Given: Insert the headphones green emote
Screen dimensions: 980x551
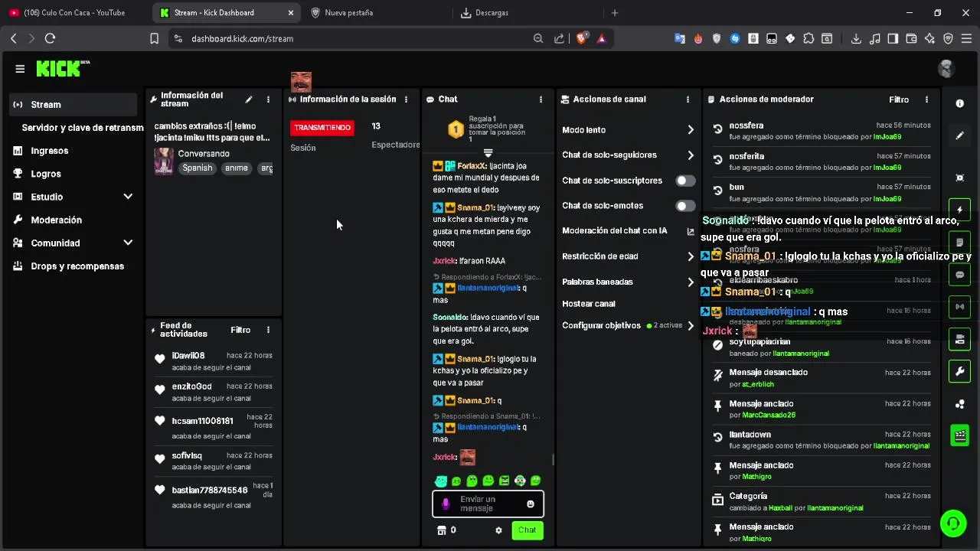Looking at the screenshot, I should pyautogui.click(x=520, y=481).
